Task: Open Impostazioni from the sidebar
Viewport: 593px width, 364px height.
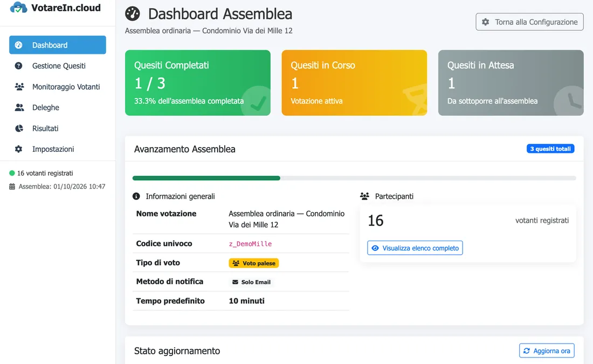Action: pos(58,149)
